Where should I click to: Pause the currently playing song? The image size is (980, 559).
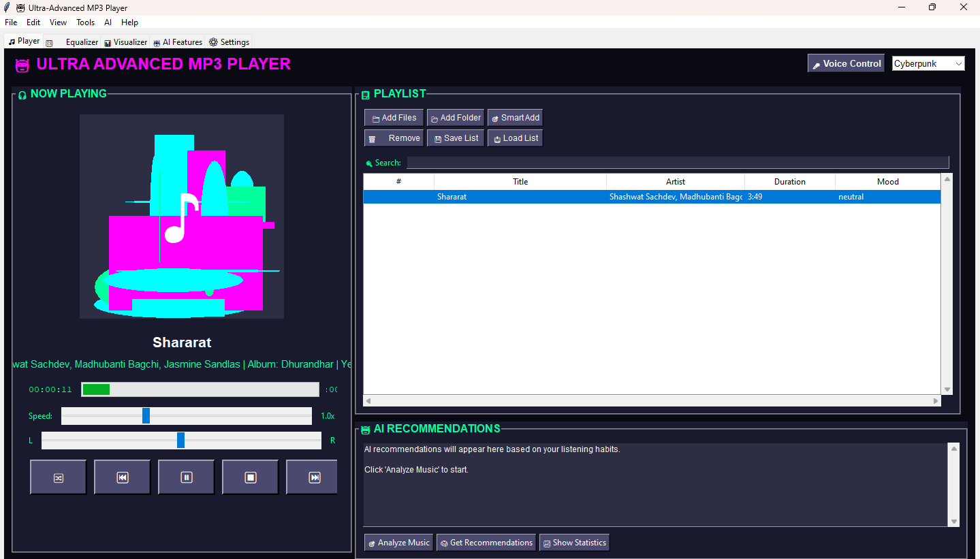(187, 477)
